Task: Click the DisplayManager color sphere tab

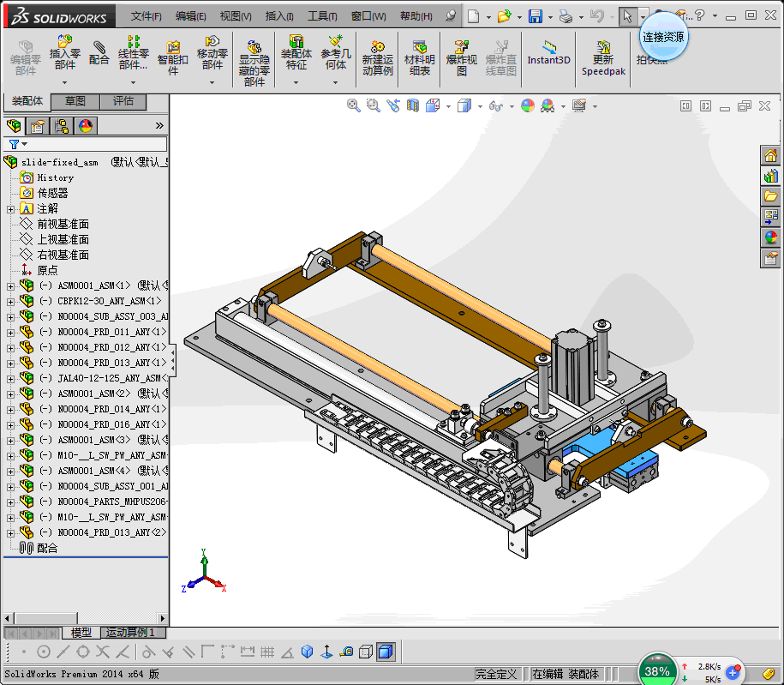Action: pyautogui.click(x=86, y=126)
